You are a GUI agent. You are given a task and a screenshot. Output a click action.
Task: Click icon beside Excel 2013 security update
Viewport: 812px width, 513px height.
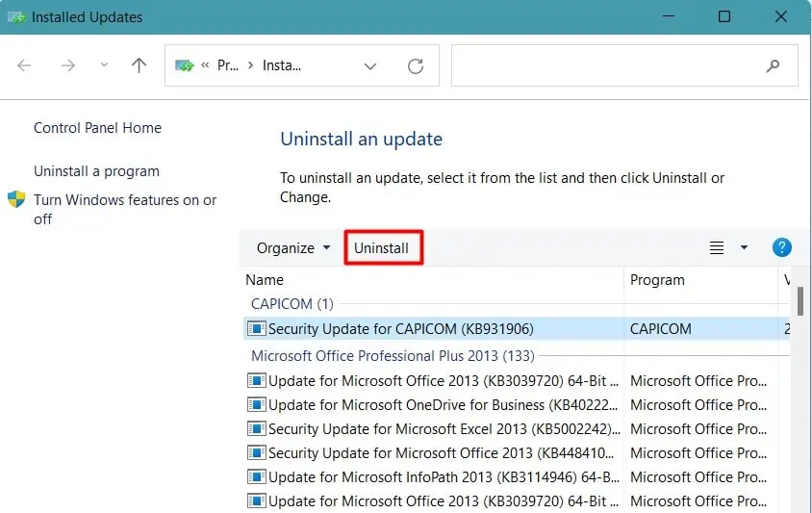tap(256, 428)
